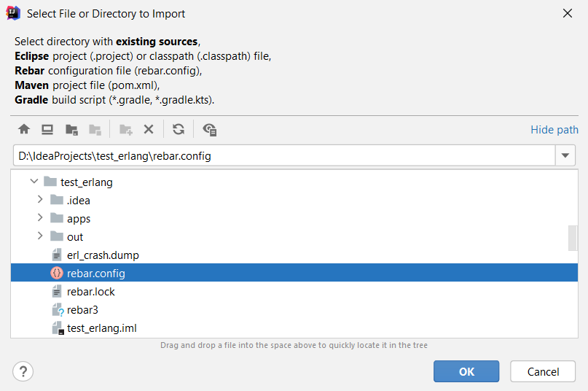Go to the project directory

(71, 130)
